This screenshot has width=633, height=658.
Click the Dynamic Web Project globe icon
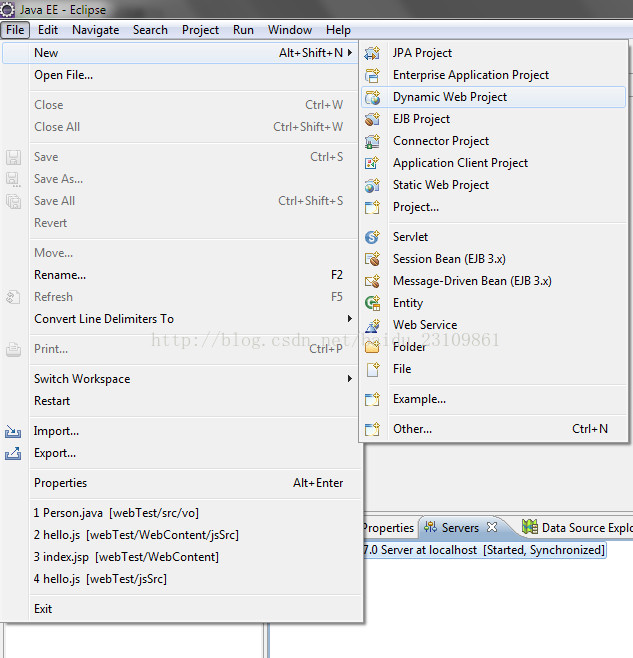coord(372,97)
